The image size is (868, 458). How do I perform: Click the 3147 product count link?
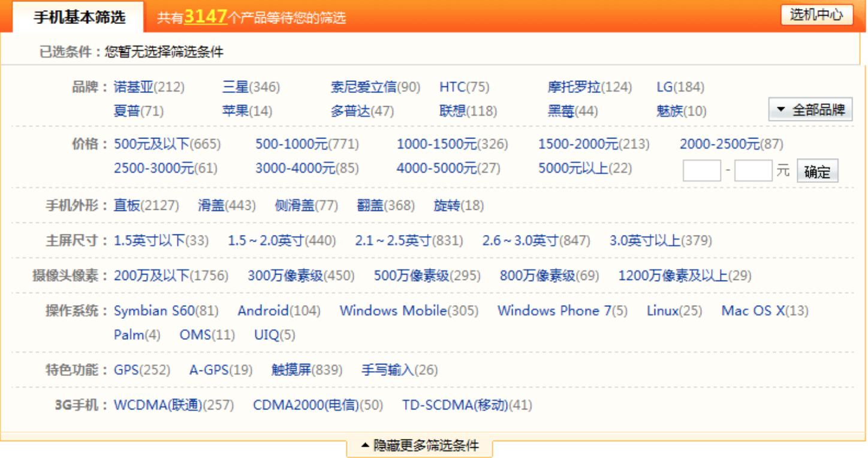[205, 17]
